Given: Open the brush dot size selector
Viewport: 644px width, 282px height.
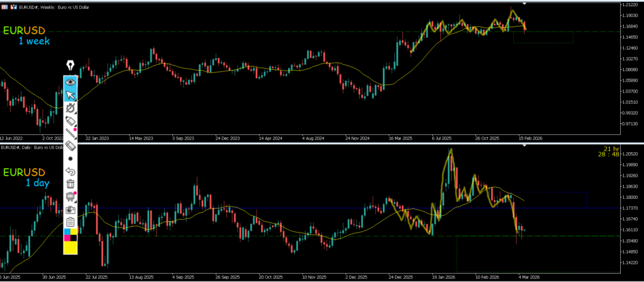Looking at the screenshot, I should 70,159.
